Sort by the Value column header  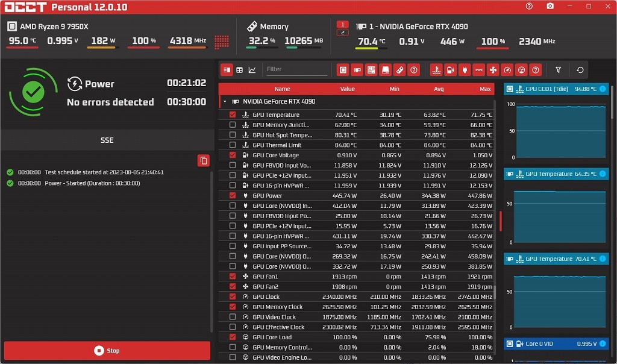[x=347, y=89]
